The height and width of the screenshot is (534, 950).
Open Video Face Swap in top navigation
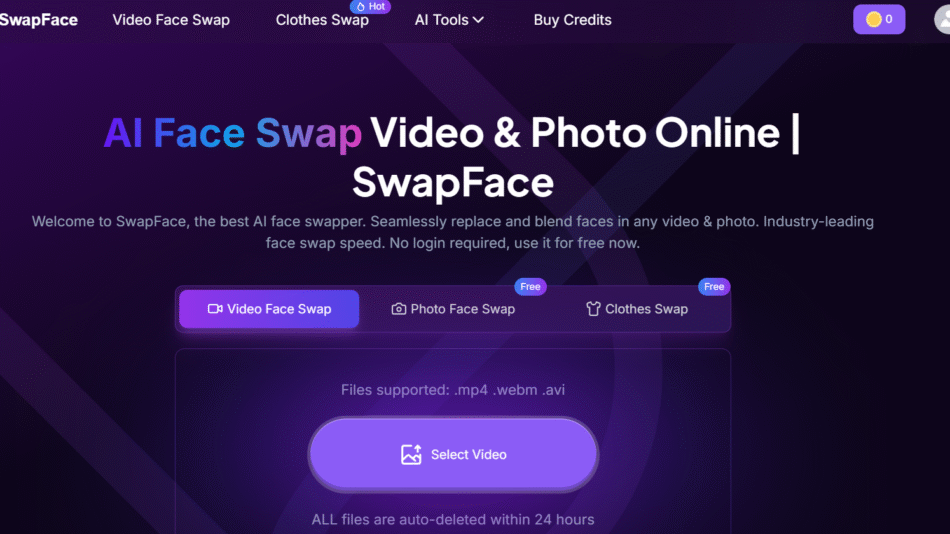(x=171, y=20)
